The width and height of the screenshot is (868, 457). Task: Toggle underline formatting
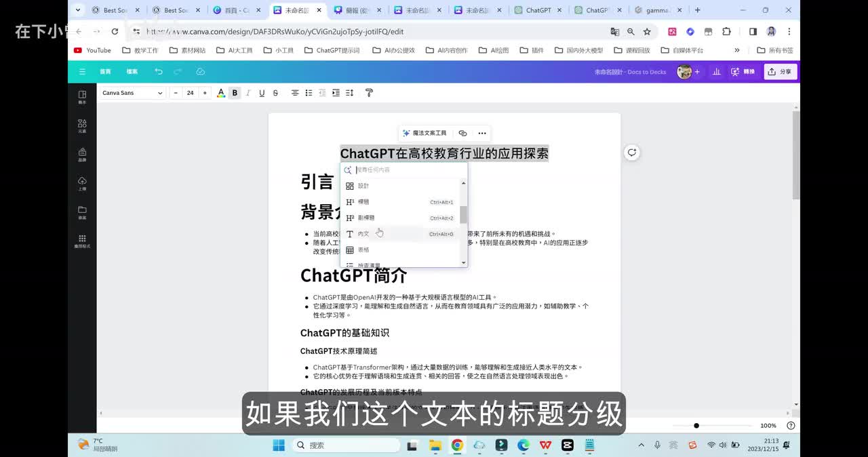262,93
